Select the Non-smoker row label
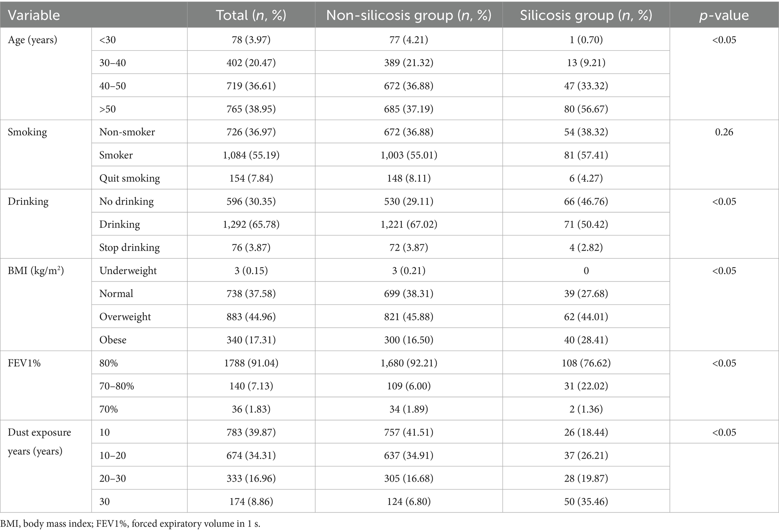Viewport: 779px width, 532px height. tap(127, 132)
